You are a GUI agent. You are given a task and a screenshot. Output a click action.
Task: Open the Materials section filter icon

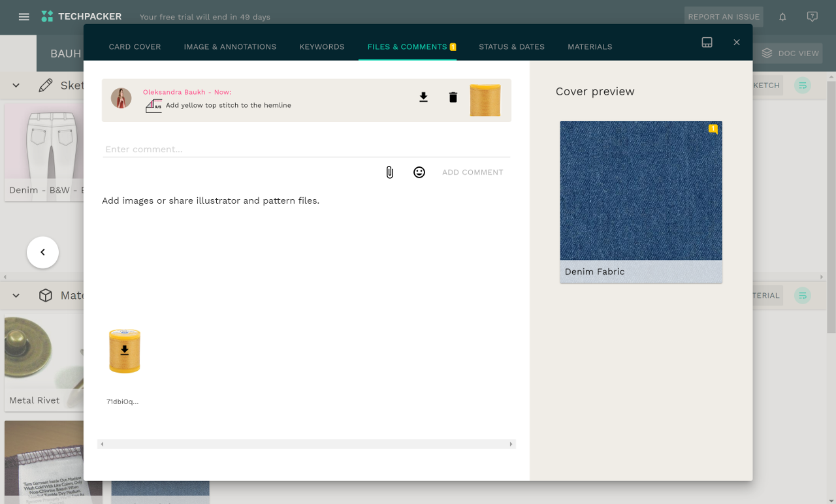tap(803, 296)
